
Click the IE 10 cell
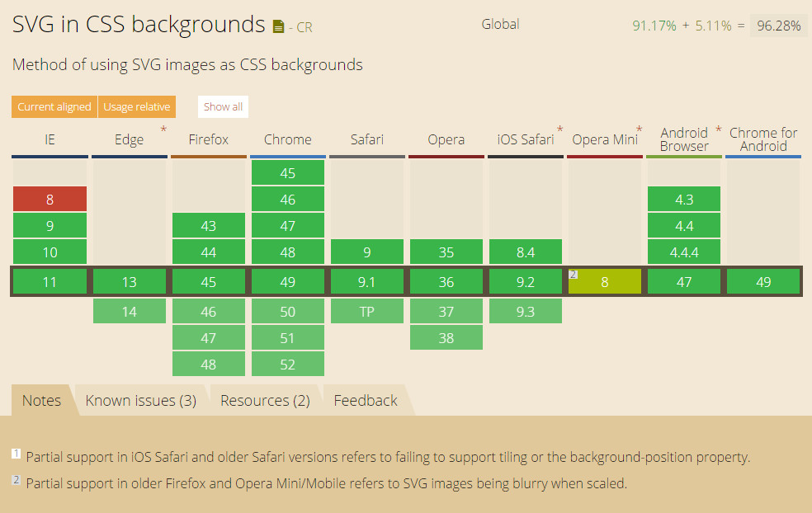(x=50, y=252)
